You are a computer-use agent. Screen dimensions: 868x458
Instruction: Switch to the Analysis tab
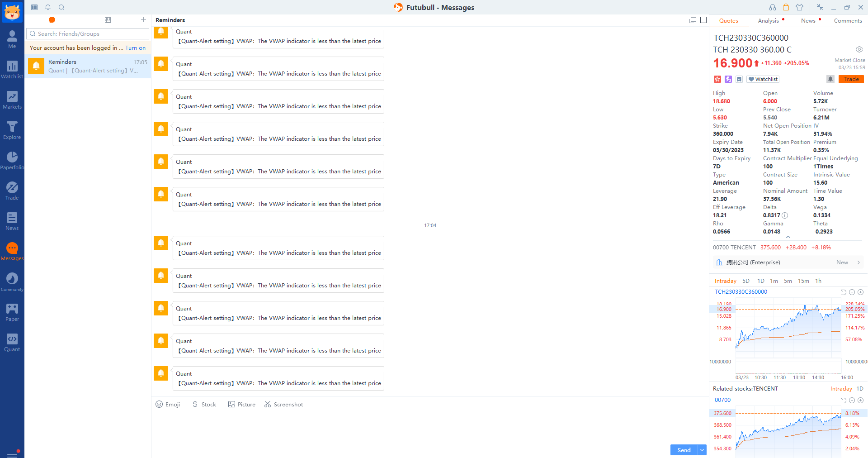point(768,21)
